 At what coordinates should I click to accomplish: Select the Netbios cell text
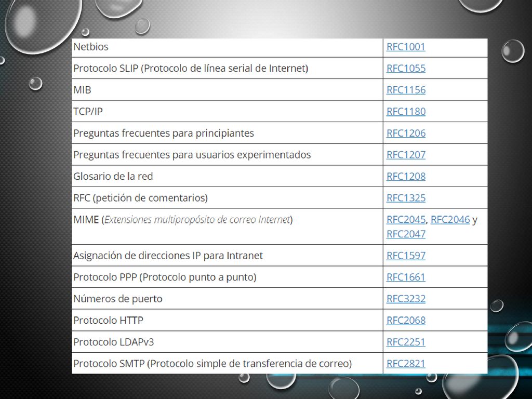[91, 47]
